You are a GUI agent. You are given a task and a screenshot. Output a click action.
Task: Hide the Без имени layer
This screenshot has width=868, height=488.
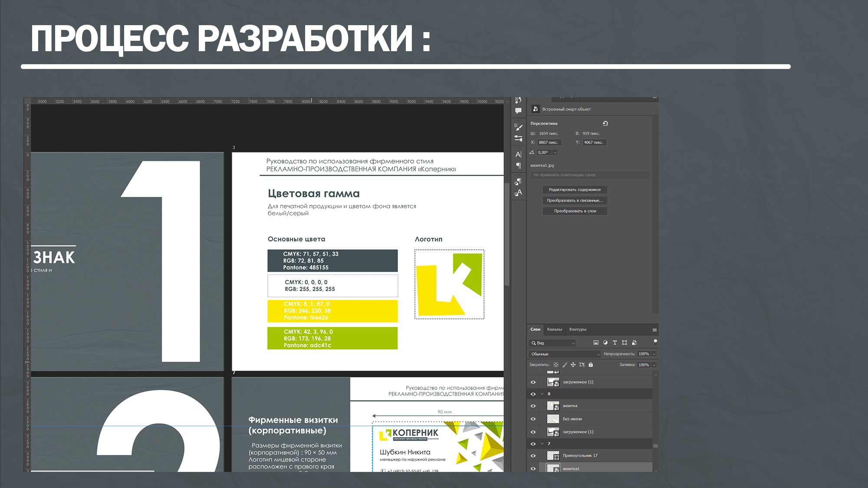[533, 419]
